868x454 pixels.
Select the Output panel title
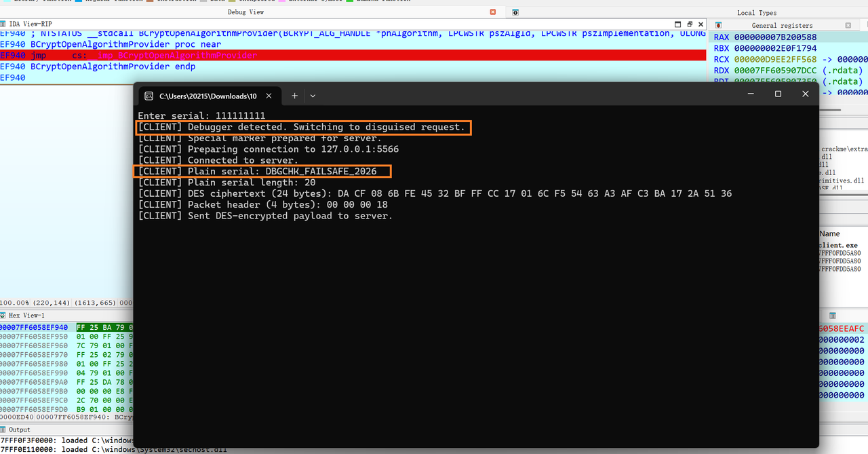click(x=20, y=430)
